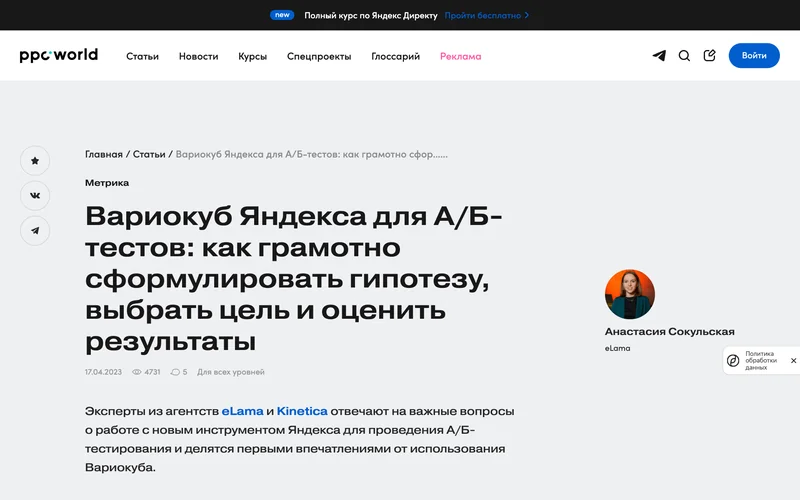Share article via VK icon
This screenshot has width=800, height=500.
pos(35,195)
